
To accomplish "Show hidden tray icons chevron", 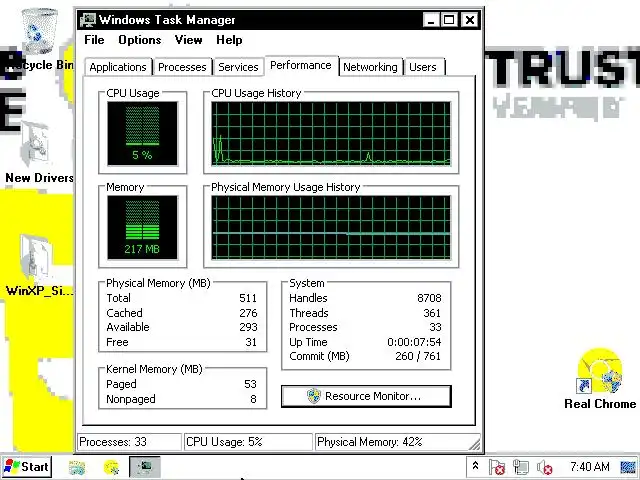I will click(475, 465).
